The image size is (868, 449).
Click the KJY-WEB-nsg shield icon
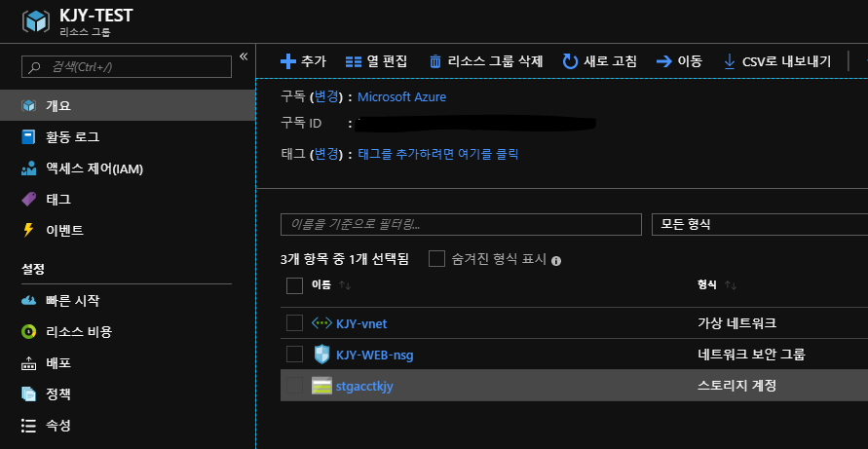coord(321,355)
